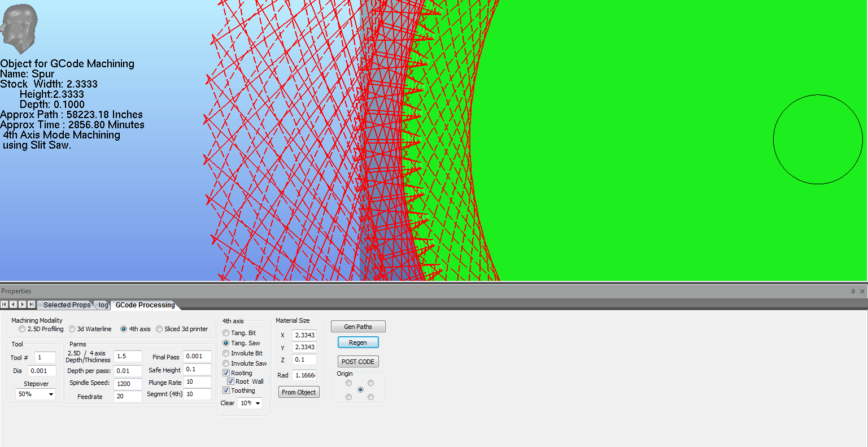Click the previous-tab arrow icon
The height and width of the screenshot is (447, 868).
tap(13, 305)
